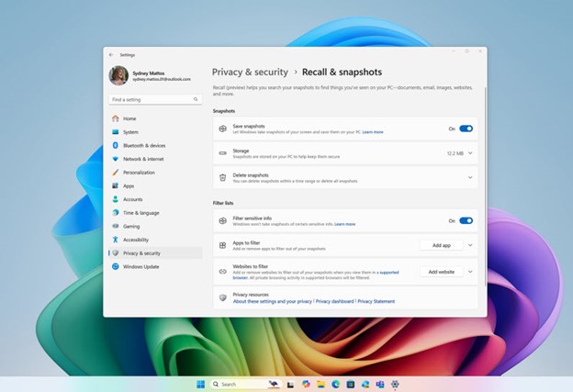Click the Add app button

click(442, 245)
